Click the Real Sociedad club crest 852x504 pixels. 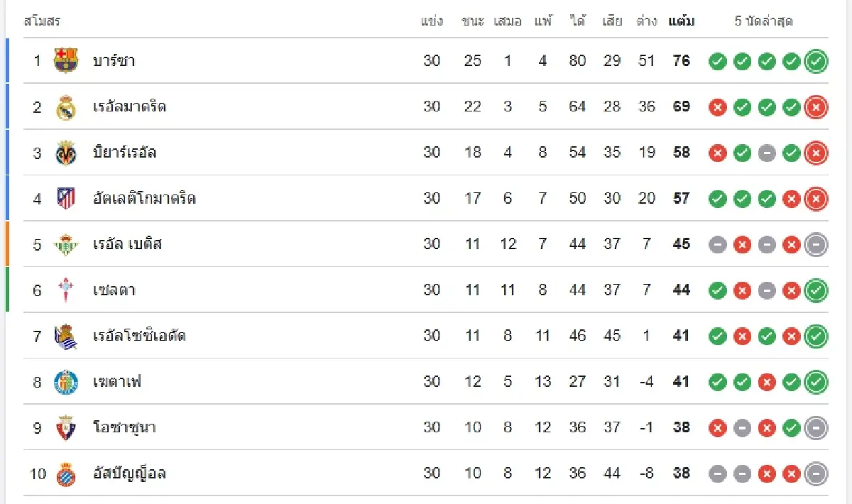click(66, 336)
